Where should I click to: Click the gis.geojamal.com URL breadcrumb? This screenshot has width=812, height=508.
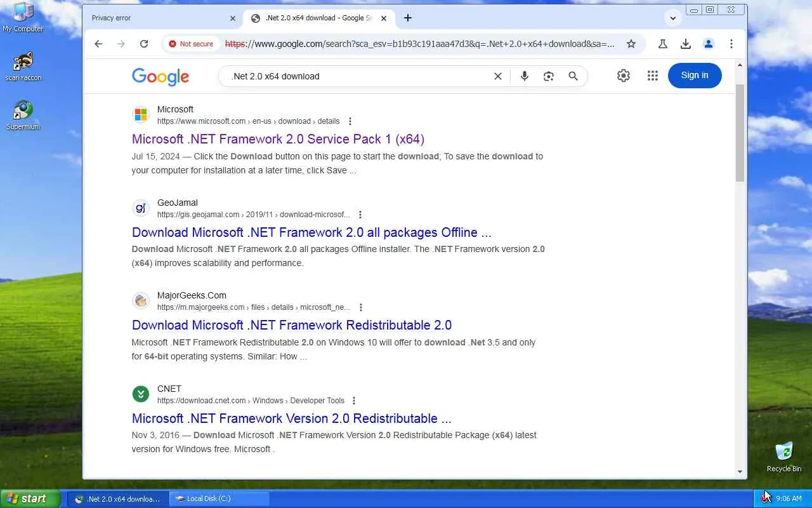tap(253, 215)
